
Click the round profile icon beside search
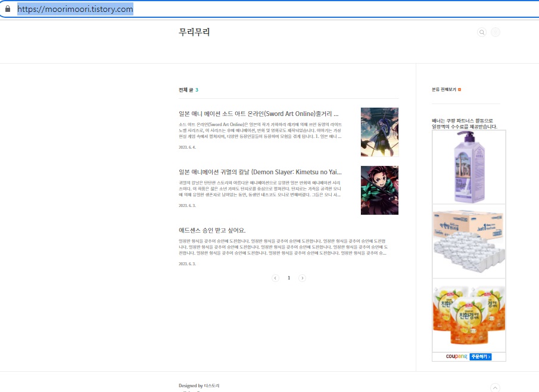pyautogui.click(x=496, y=32)
